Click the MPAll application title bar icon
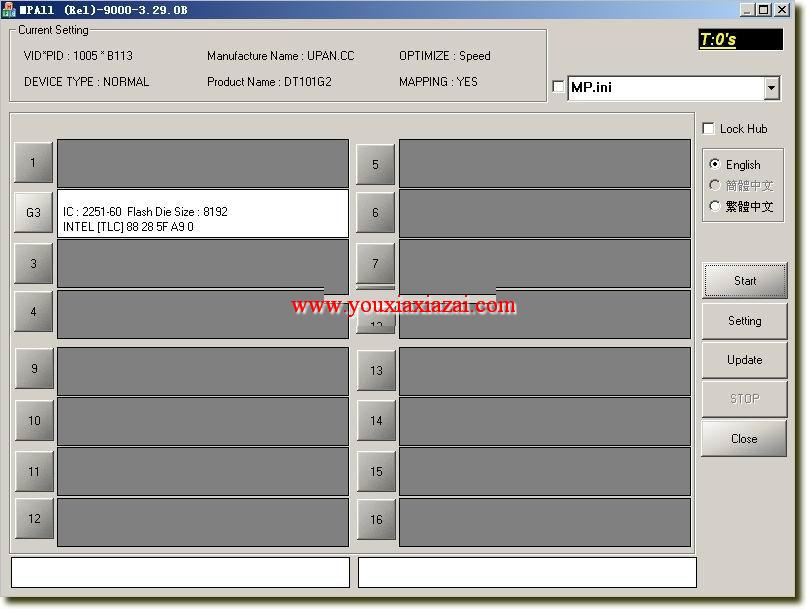807x609 pixels. click(x=9, y=9)
